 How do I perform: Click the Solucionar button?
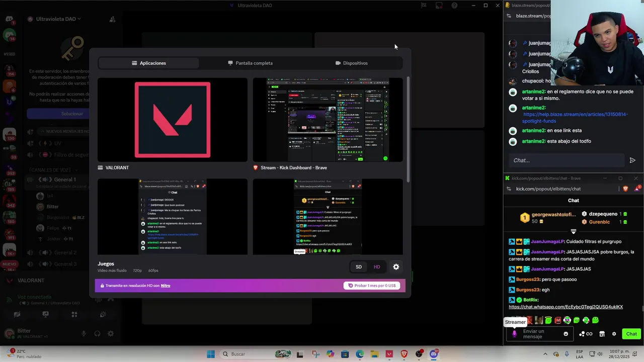(x=72, y=114)
